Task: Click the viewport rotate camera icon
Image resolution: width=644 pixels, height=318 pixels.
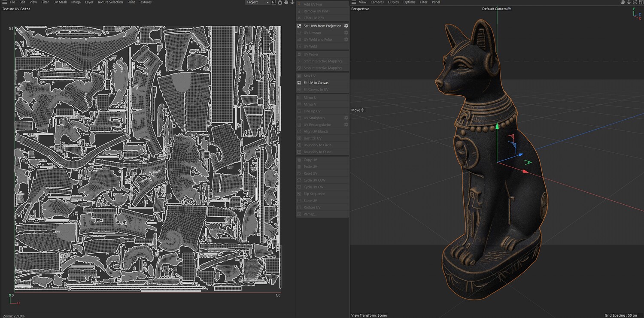Action: click(635, 2)
